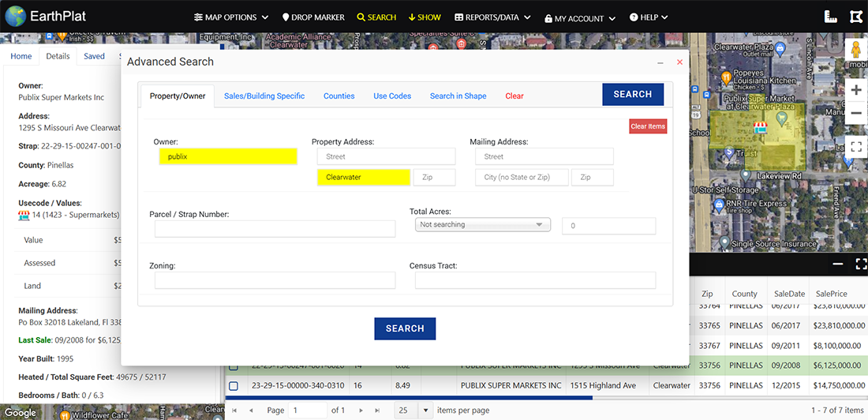Screen dimensions: 868x420
Task: Zoom out on the map
Action: (x=855, y=114)
